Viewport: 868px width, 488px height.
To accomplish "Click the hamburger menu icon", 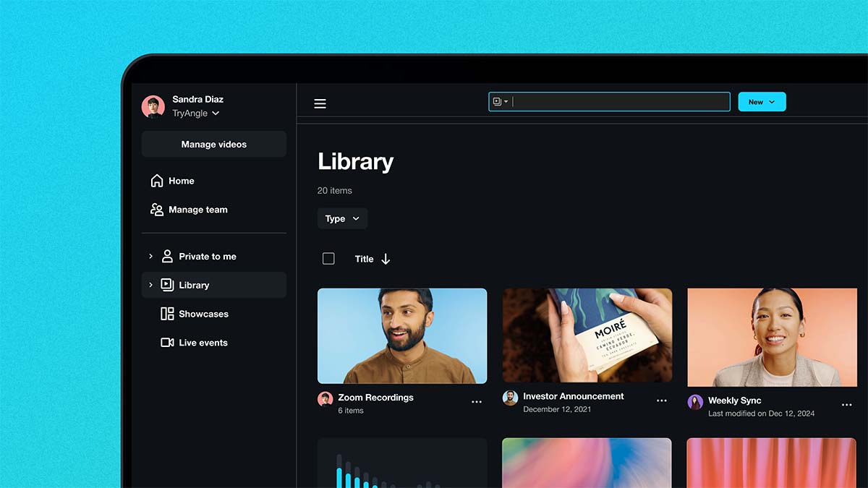I will point(320,103).
